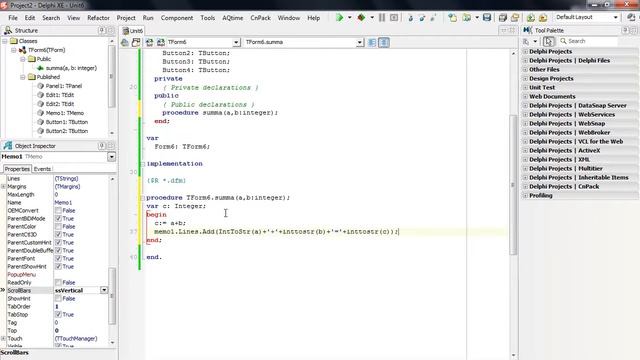Expand the Delphi Projects | DataSnap Server category
640x360 pixels.
pos(525,105)
